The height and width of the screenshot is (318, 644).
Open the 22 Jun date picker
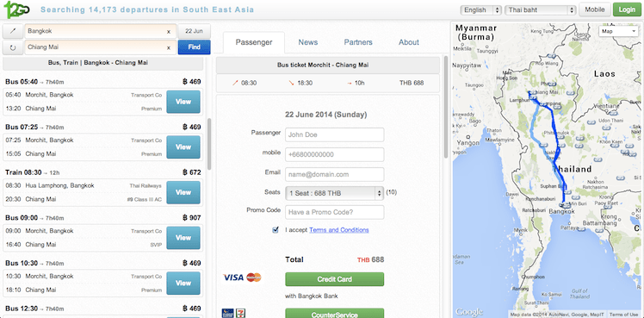coord(194,31)
